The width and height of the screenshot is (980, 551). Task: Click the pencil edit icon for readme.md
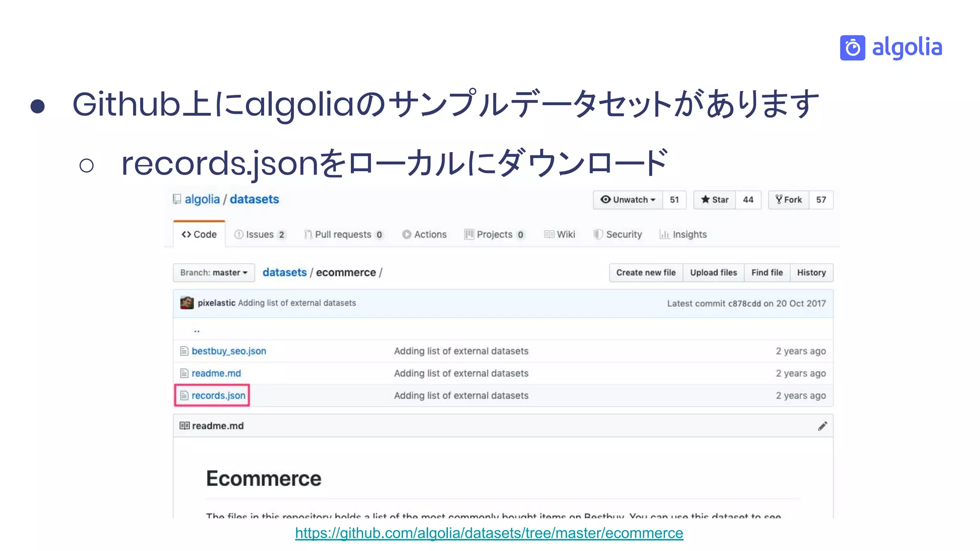tap(822, 426)
